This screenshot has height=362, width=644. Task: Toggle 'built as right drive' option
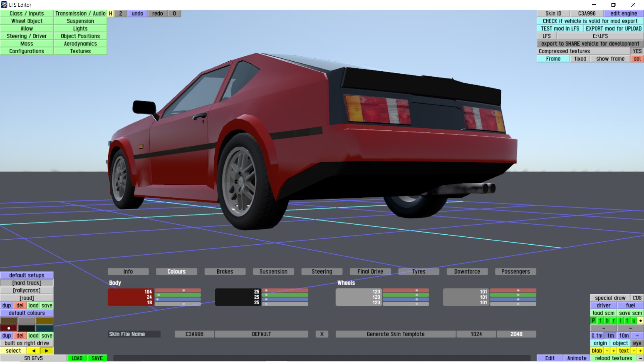pos(27,343)
